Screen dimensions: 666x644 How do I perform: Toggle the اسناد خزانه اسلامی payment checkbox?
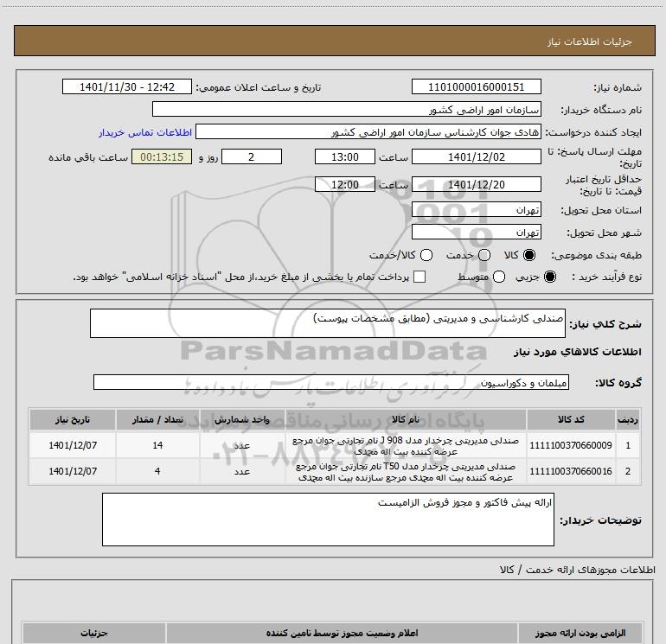[x=419, y=277]
